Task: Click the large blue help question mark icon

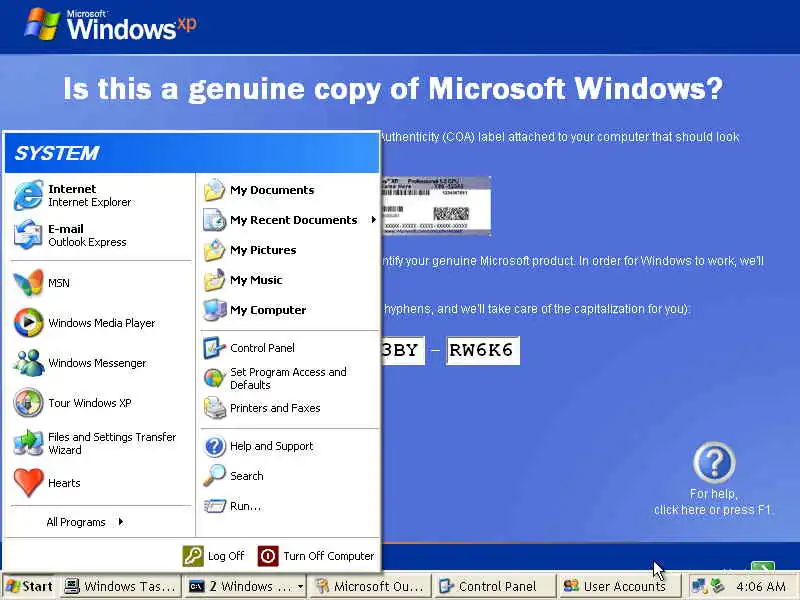Action: point(714,462)
